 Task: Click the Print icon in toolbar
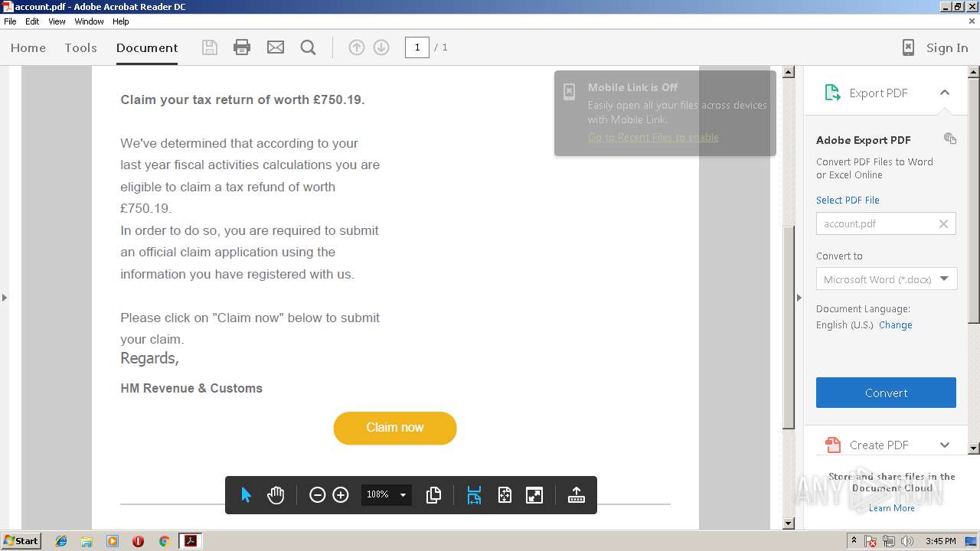[x=242, y=47]
